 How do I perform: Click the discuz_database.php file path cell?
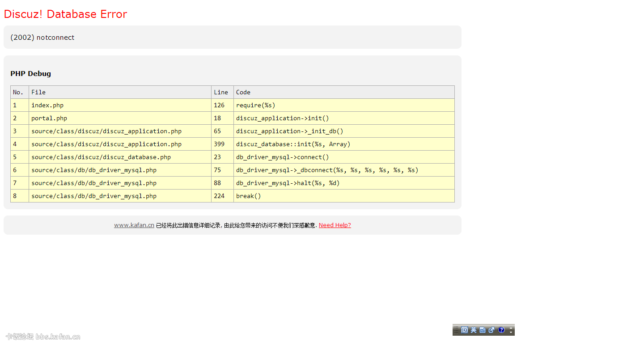tap(120, 157)
